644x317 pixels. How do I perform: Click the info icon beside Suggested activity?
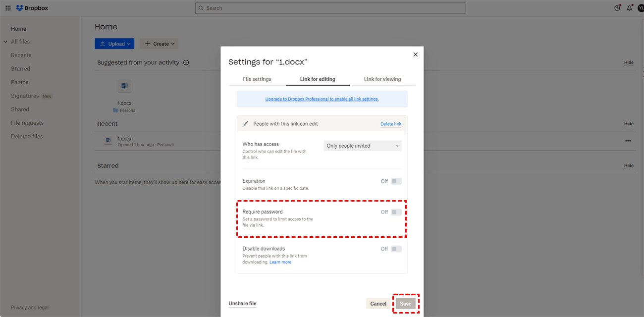(x=186, y=63)
